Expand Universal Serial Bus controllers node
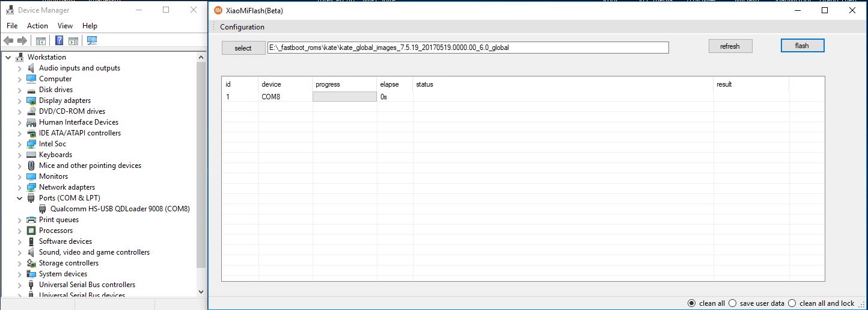Image resolution: width=868 pixels, height=310 pixels. coord(19,285)
